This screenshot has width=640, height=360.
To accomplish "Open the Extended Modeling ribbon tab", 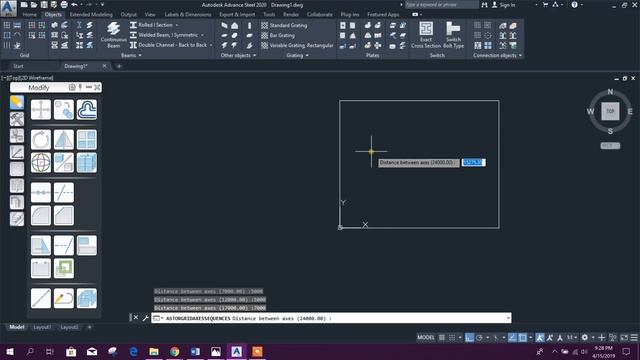I will [x=91, y=14].
